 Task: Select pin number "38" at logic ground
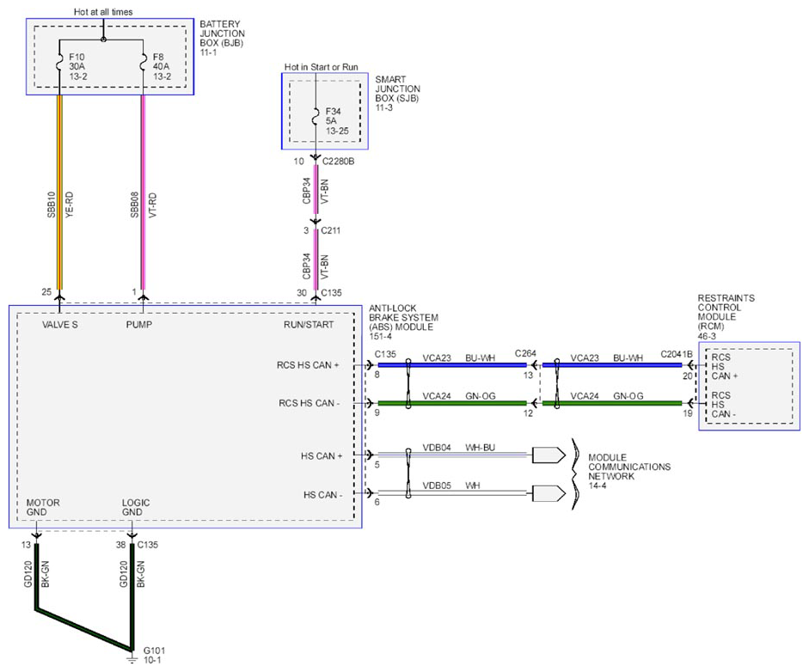[120, 545]
